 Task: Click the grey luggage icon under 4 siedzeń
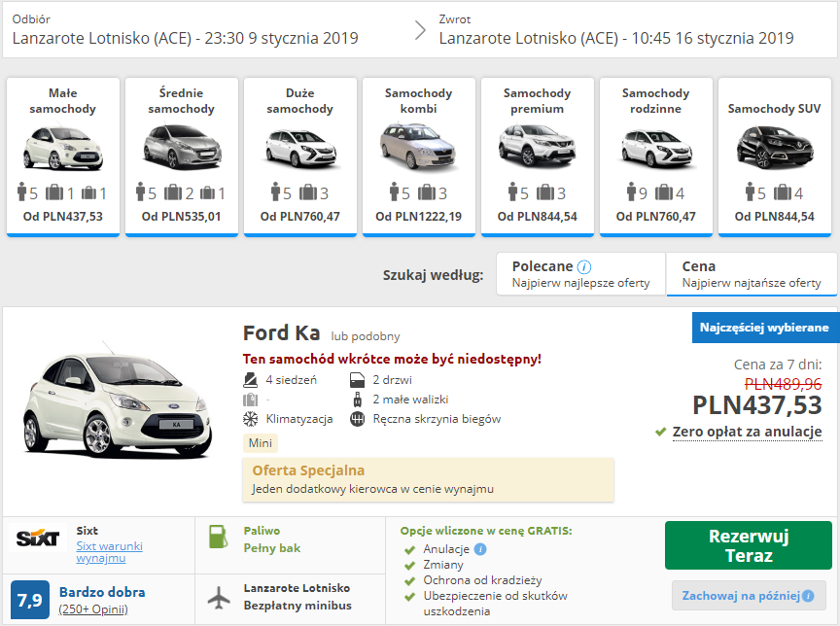click(x=250, y=400)
